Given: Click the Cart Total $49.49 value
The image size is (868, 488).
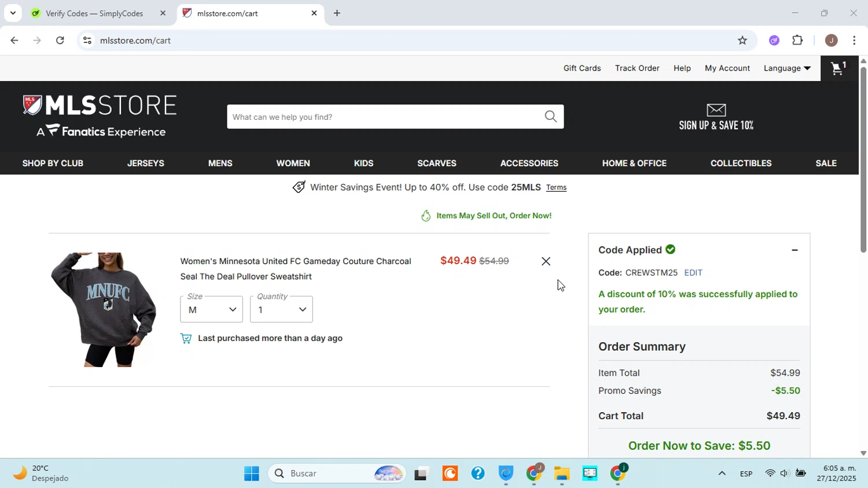Looking at the screenshot, I should pyautogui.click(x=784, y=416).
